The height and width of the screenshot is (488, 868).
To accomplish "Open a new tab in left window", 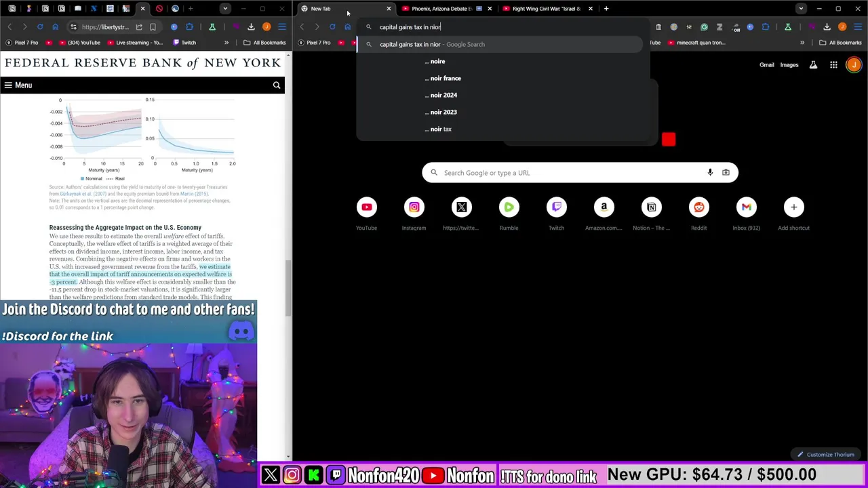I will [x=191, y=9].
